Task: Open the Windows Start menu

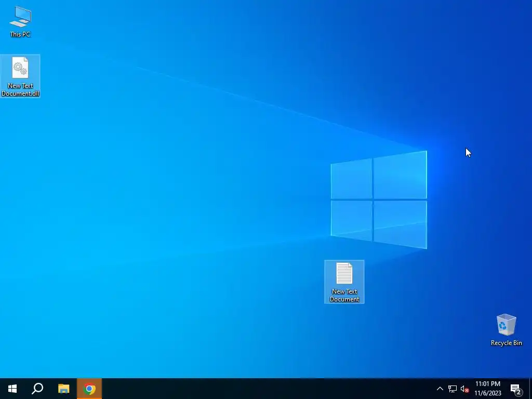Action: pyautogui.click(x=12, y=389)
